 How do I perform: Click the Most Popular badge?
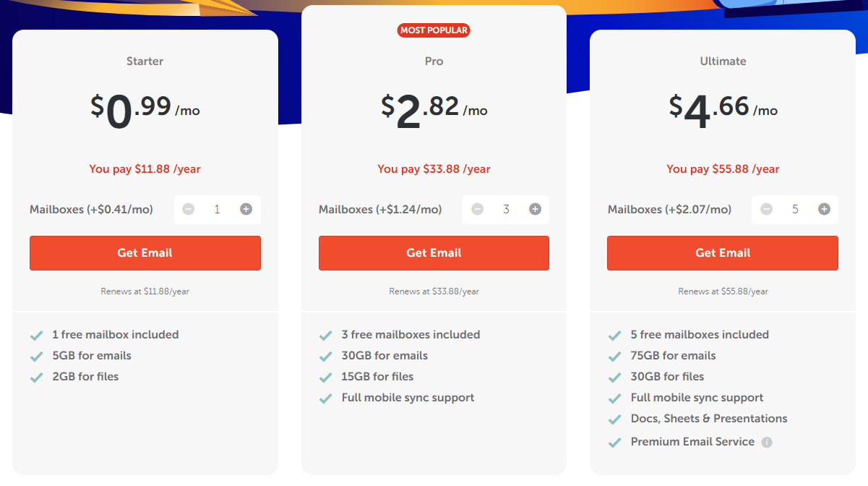434,30
